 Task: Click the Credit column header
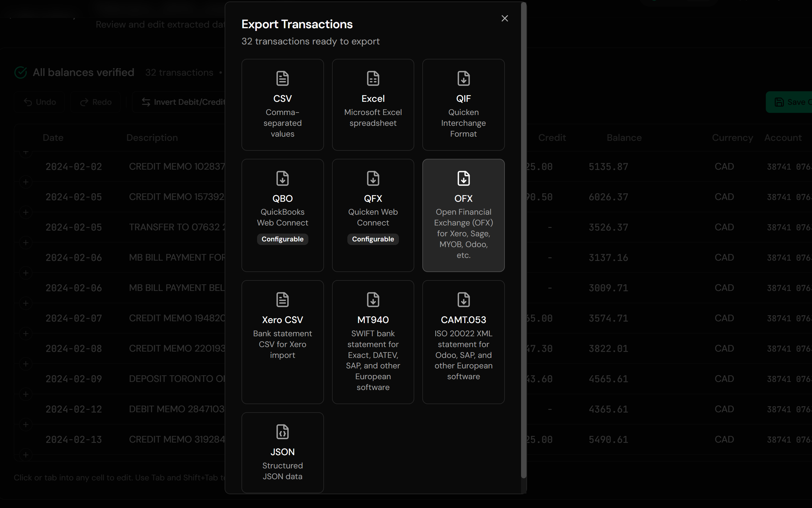coord(552,138)
